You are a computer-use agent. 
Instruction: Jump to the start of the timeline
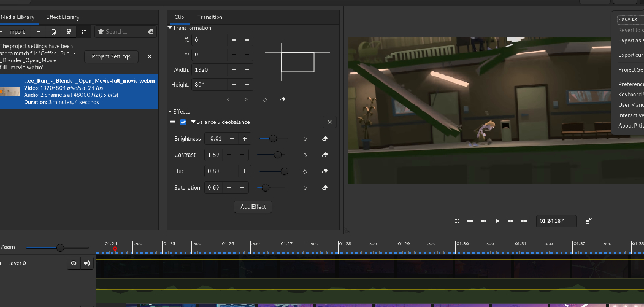pyautogui.click(x=470, y=221)
